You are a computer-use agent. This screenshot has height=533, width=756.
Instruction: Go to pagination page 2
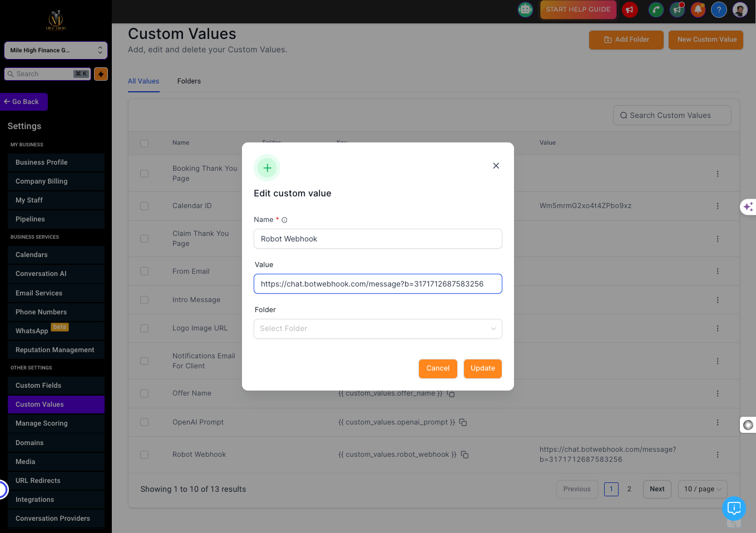click(x=629, y=489)
